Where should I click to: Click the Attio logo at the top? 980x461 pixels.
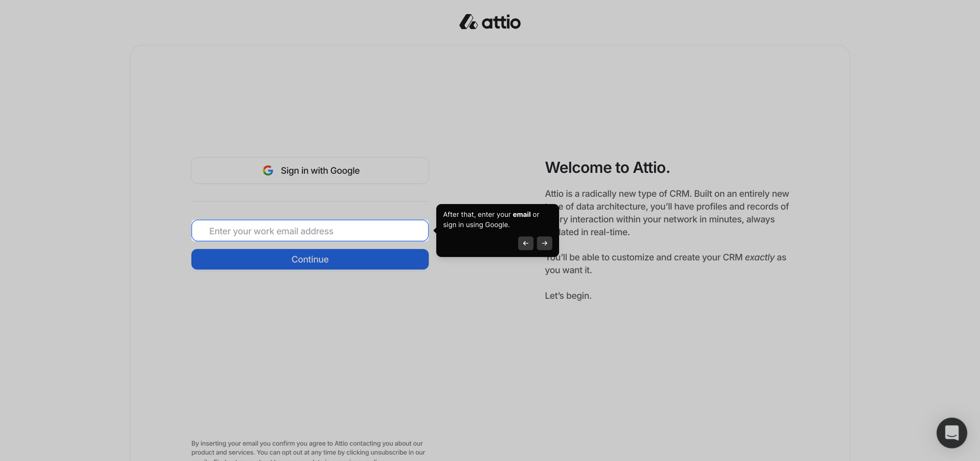point(490,22)
